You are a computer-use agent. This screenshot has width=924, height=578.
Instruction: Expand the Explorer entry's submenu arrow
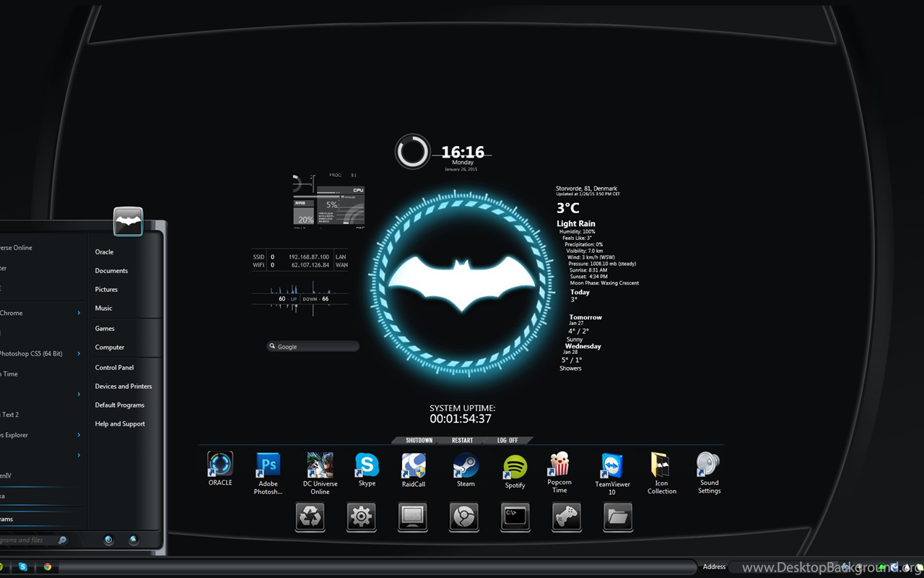79,435
